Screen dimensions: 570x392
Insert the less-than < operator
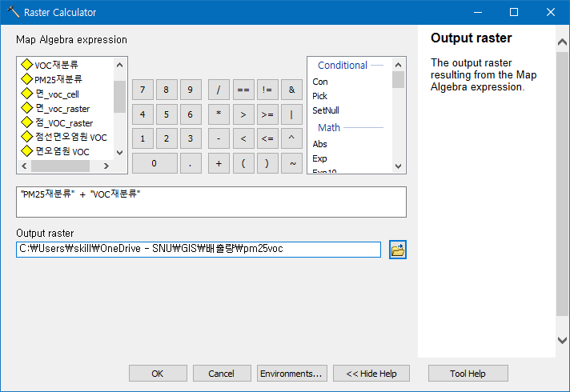coord(243,138)
